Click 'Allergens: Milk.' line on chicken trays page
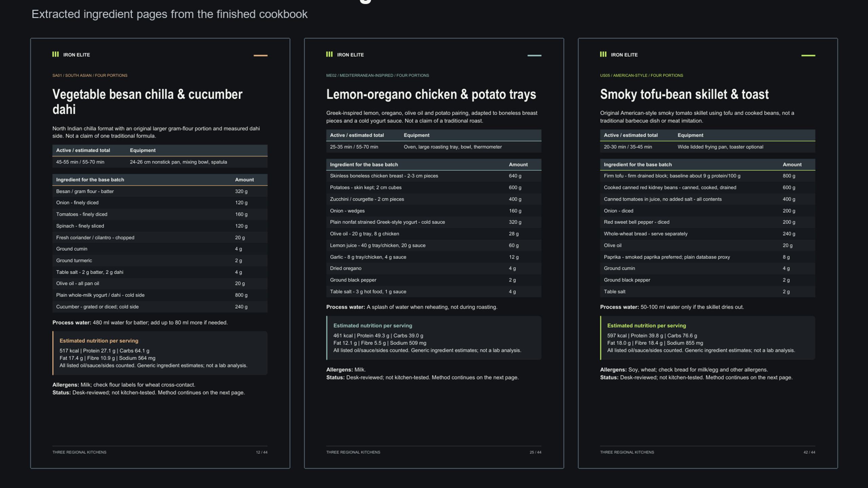The width and height of the screenshot is (868, 488). point(346,370)
